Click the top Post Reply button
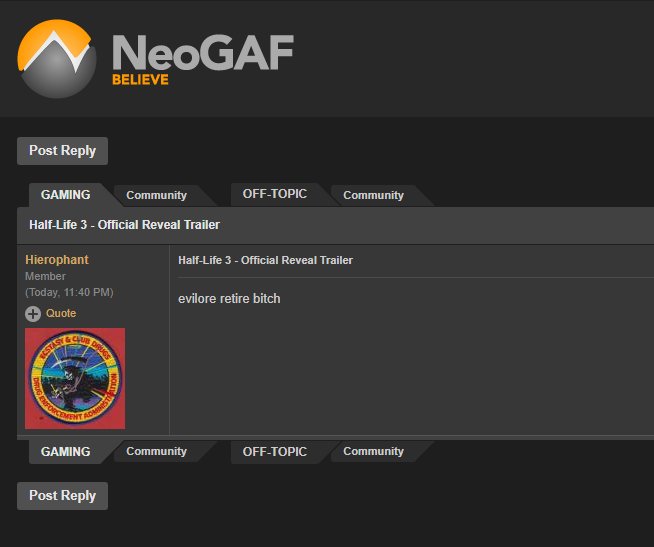The image size is (654, 547). click(63, 151)
